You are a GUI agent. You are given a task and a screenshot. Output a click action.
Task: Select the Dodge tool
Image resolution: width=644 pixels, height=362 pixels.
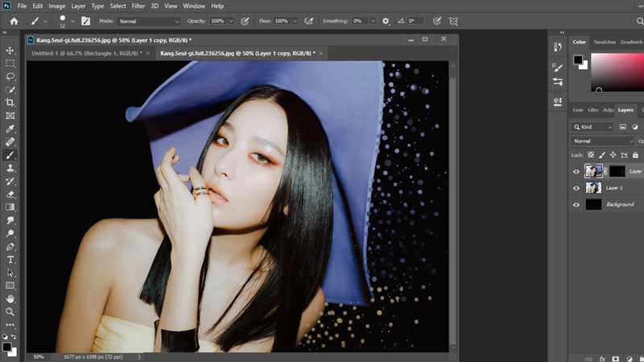coord(10,233)
